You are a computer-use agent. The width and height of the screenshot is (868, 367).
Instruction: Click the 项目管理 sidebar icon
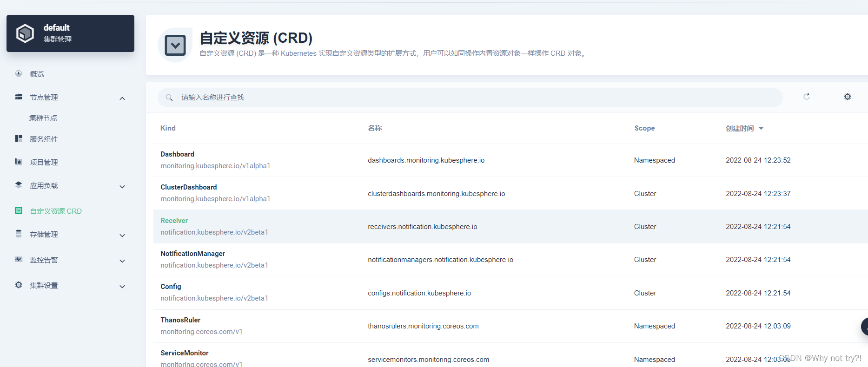[19, 162]
